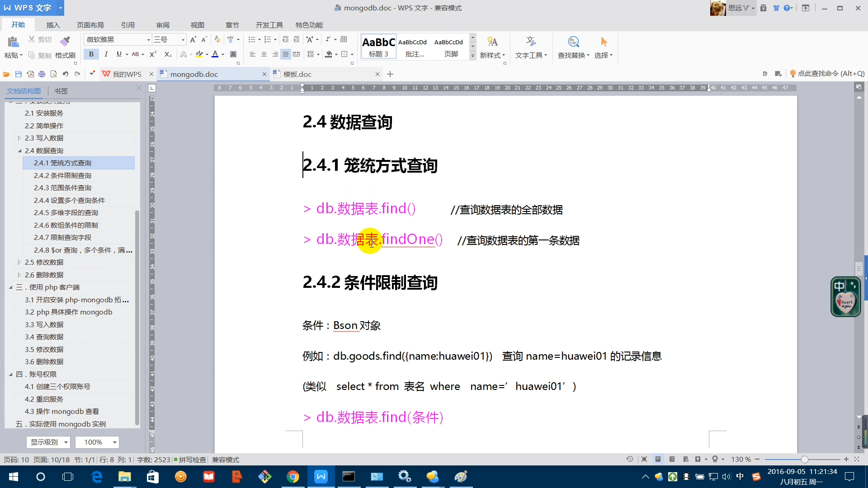The height and width of the screenshot is (488, 868).
Task: Click the Print quick-access icon
Action: click(x=42, y=74)
